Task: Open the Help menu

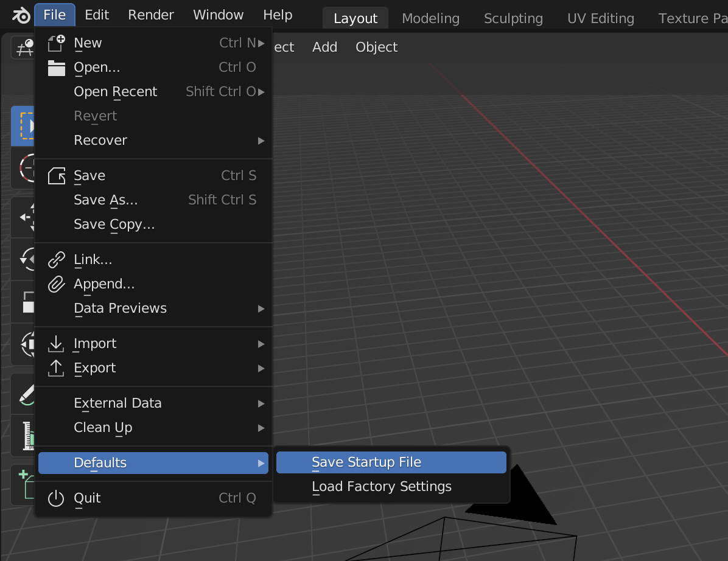Action: pyautogui.click(x=278, y=15)
